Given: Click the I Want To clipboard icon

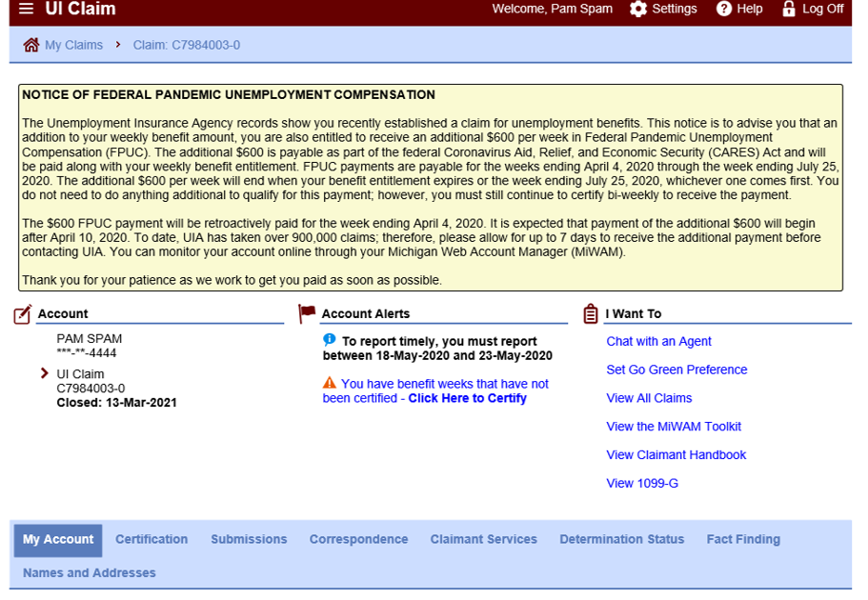Looking at the screenshot, I should point(591,313).
